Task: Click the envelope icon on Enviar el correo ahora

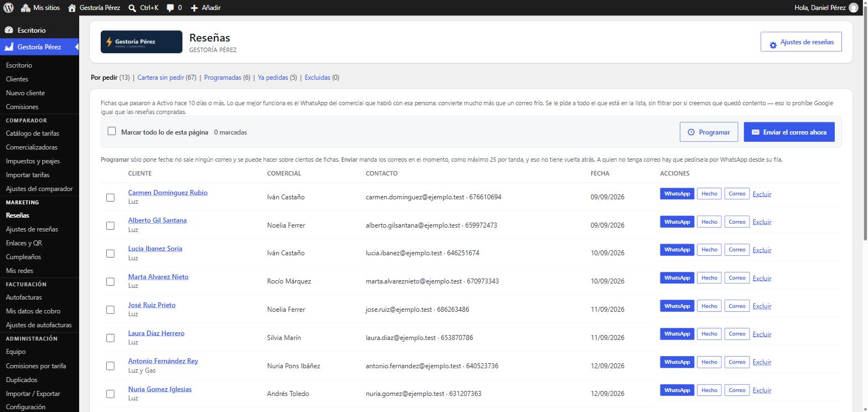Action: 756,132
